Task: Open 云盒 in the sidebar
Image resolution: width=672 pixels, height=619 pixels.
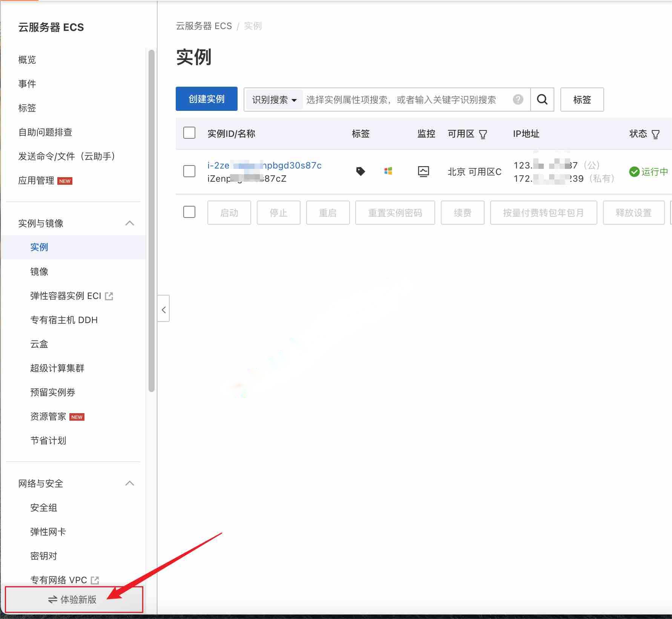Action: (x=39, y=344)
